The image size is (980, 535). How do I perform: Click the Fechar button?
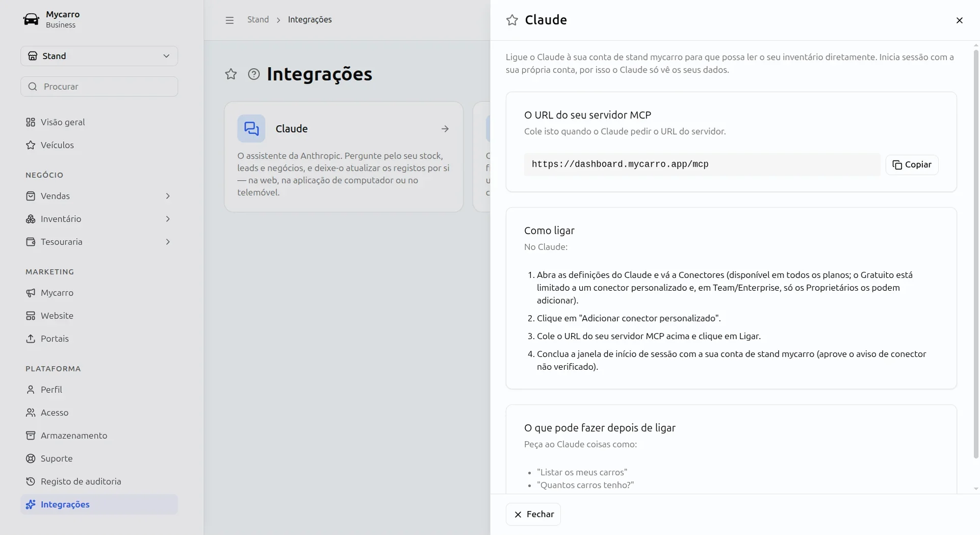click(x=533, y=514)
